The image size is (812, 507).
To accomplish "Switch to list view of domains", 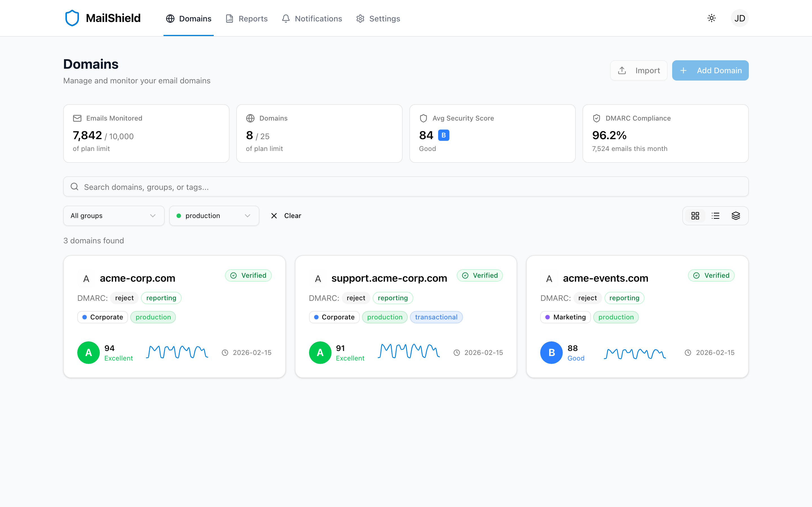I will tap(716, 215).
